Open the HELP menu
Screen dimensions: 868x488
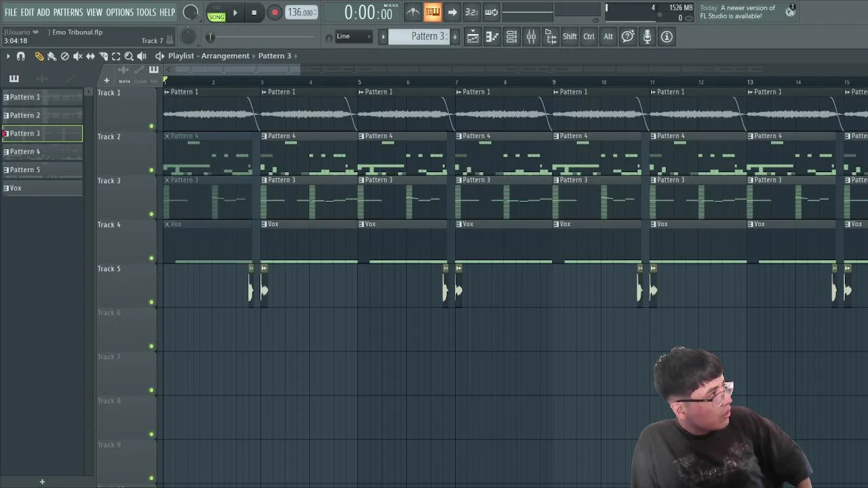pyautogui.click(x=167, y=12)
